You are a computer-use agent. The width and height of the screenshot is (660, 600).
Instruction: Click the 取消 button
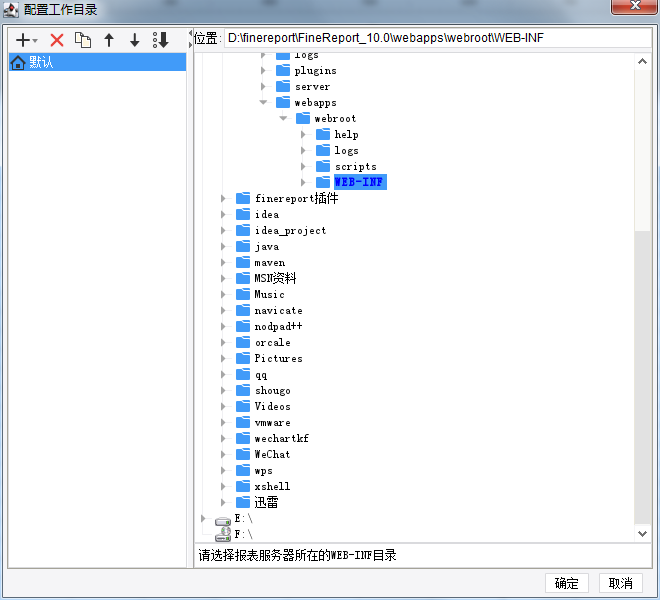[x=620, y=583]
